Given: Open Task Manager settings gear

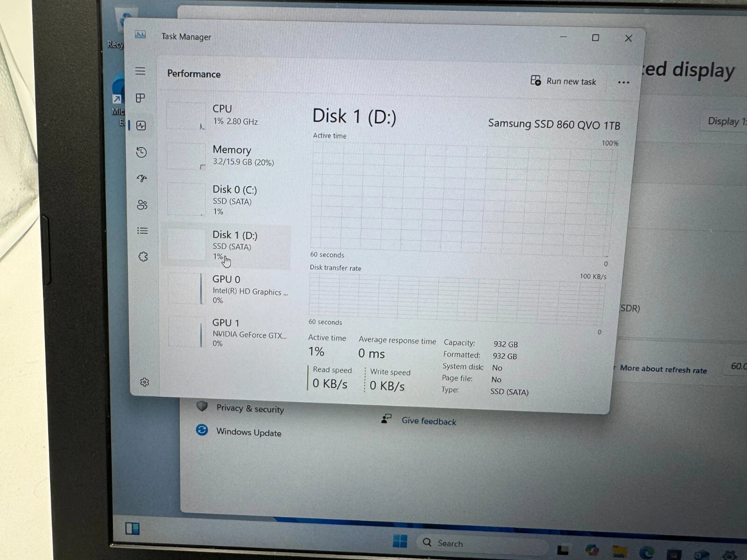Looking at the screenshot, I should tap(144, 382).
